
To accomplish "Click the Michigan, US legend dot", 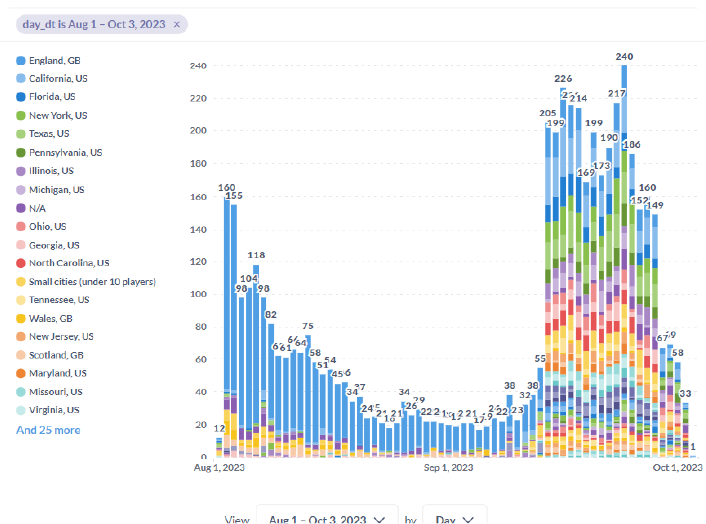I will [21, 190].
